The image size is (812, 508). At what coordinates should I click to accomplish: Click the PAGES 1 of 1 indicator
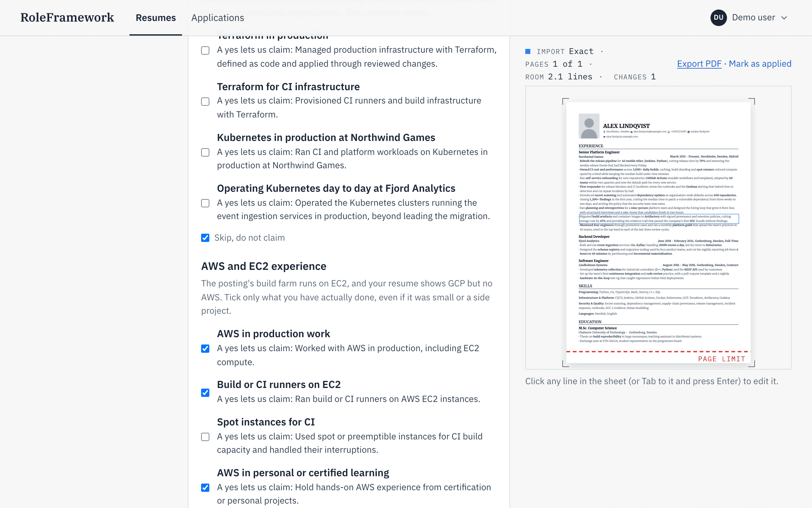(x=553, y=64)
